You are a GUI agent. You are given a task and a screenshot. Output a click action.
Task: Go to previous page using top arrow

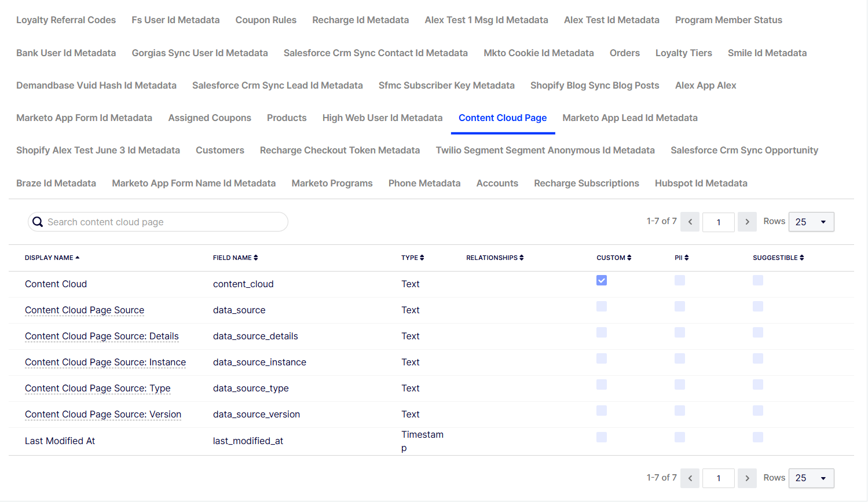[x=690, y=222]
